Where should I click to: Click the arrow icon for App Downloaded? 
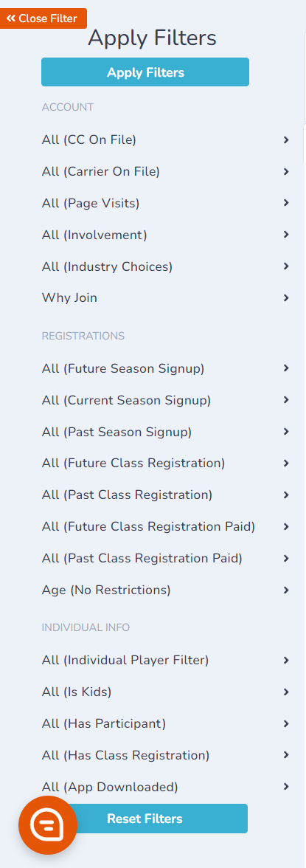286,786
